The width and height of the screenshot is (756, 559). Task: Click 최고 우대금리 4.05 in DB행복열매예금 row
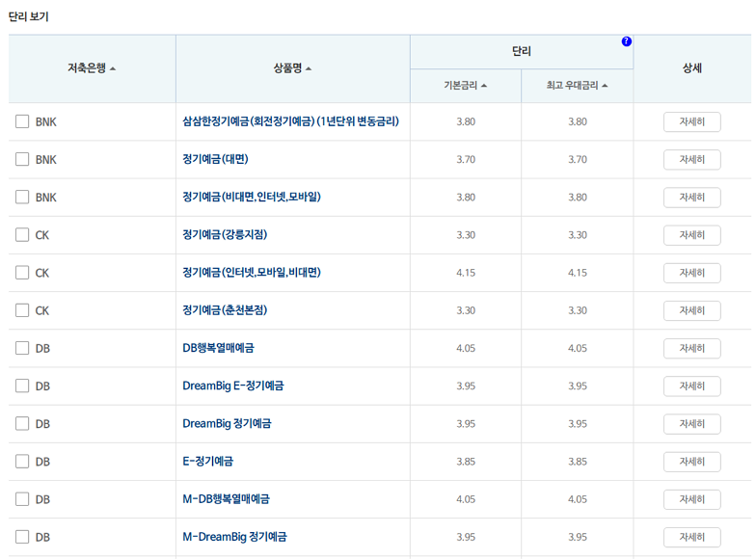577,349
